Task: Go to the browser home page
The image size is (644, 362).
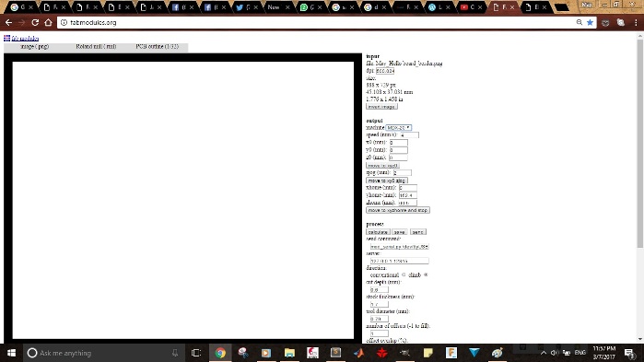Action: click(48, 23)
